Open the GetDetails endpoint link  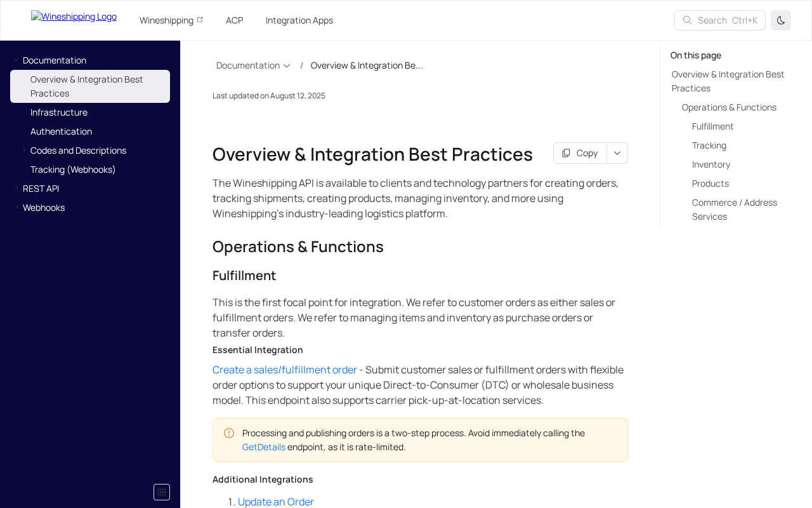[x=264, y=447]
